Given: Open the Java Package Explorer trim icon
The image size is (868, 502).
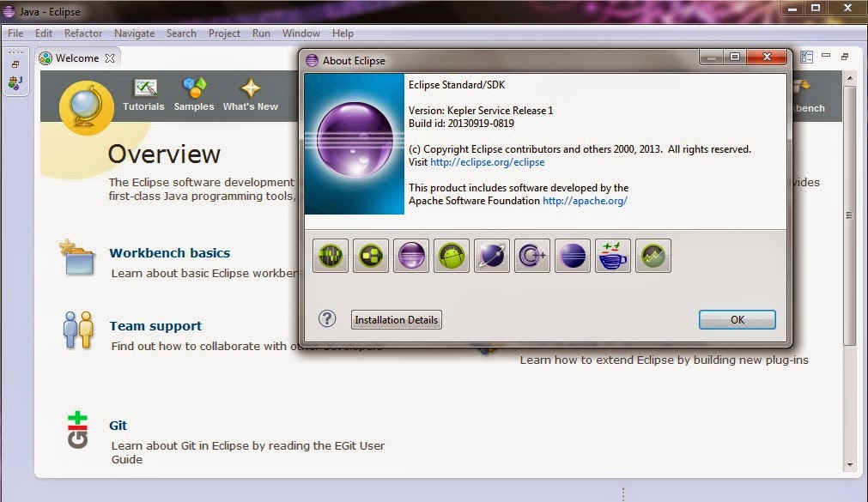Looking at the screenshot, I should pos(15,83).
